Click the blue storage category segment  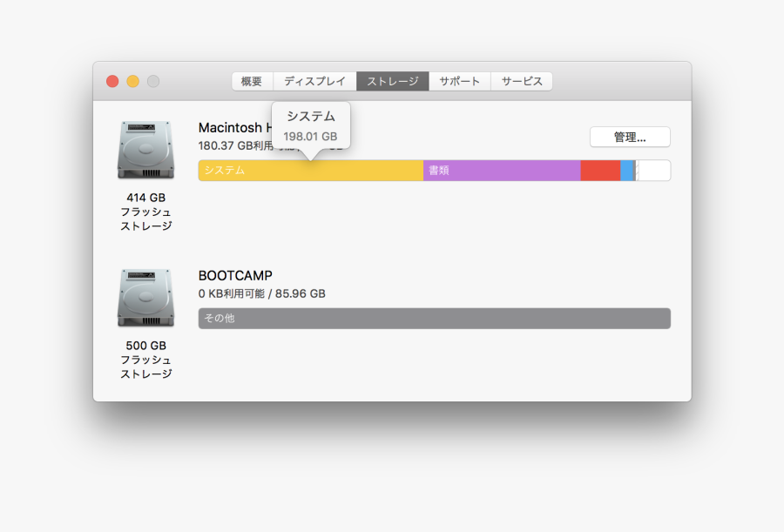click(625, 171)
